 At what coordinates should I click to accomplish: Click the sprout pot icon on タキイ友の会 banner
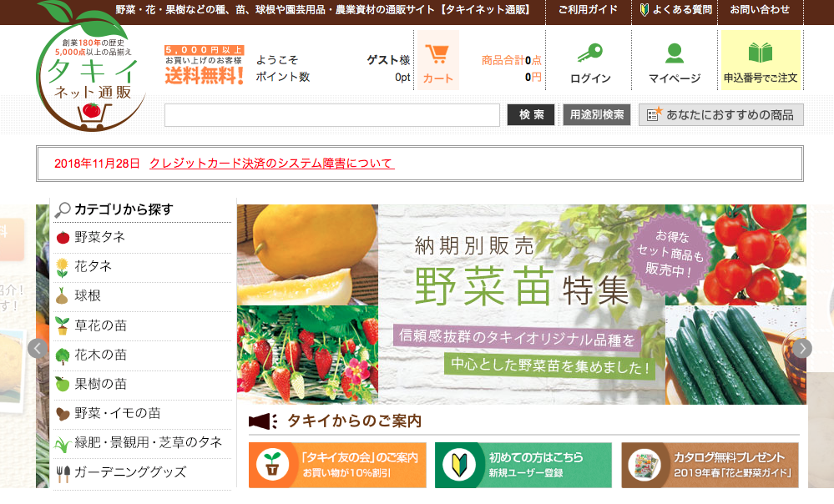point(273,465)
